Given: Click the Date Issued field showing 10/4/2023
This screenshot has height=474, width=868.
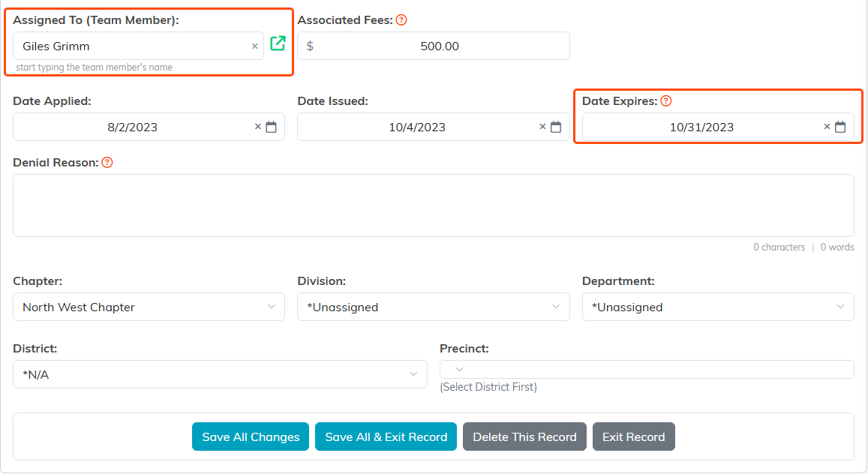Looking at the screenshot, I should pyautogui.click(x=434, y=127).
